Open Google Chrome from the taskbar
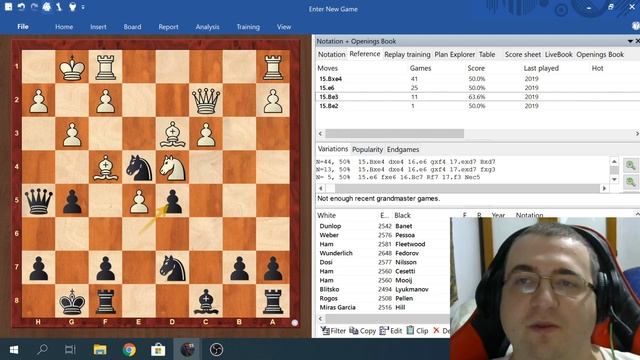The width and height of the screenshot is (640, 360). tap(129, 350)
